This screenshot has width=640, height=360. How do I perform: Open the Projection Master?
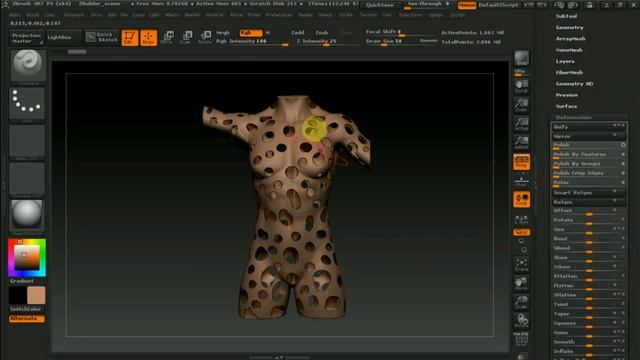coord(27,38)
